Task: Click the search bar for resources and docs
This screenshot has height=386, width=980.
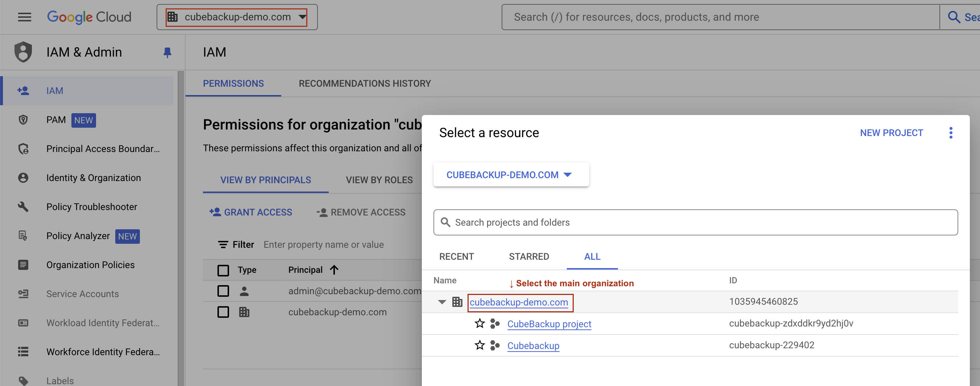Action: tap(720, 17)
